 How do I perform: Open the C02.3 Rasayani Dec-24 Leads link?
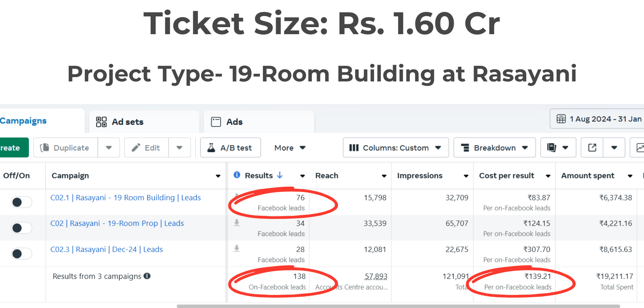coord(107,249)
